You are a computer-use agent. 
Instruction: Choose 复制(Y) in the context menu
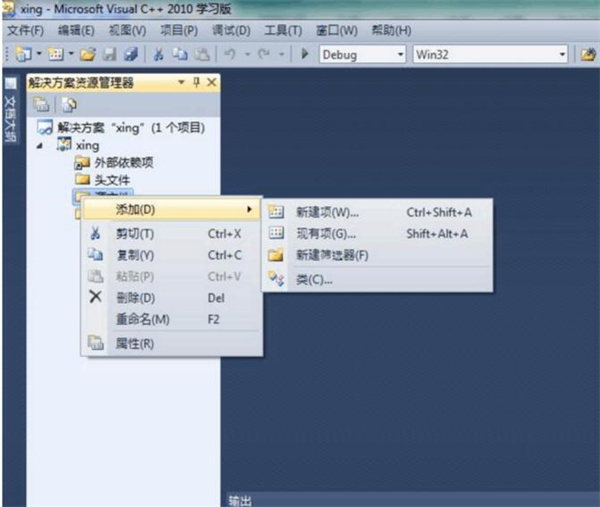tap(171, 255)
